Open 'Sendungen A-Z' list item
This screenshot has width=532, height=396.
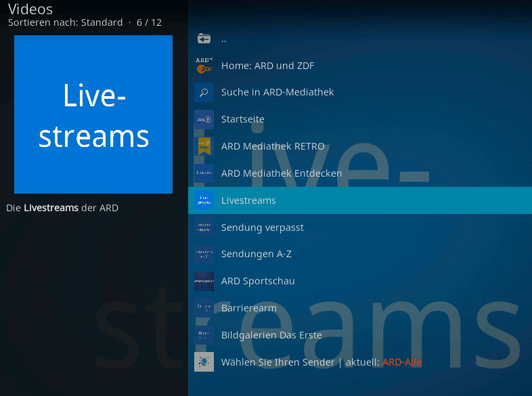360,254
